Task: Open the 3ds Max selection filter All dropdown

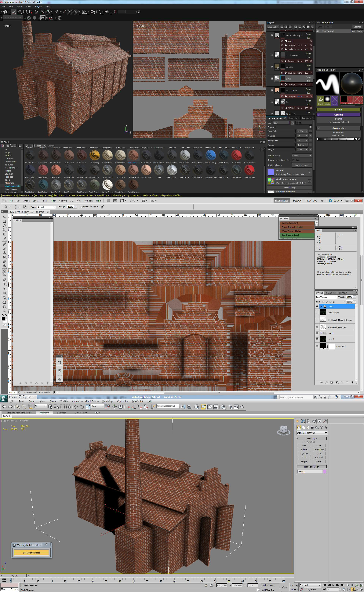Action: point(40,406)
